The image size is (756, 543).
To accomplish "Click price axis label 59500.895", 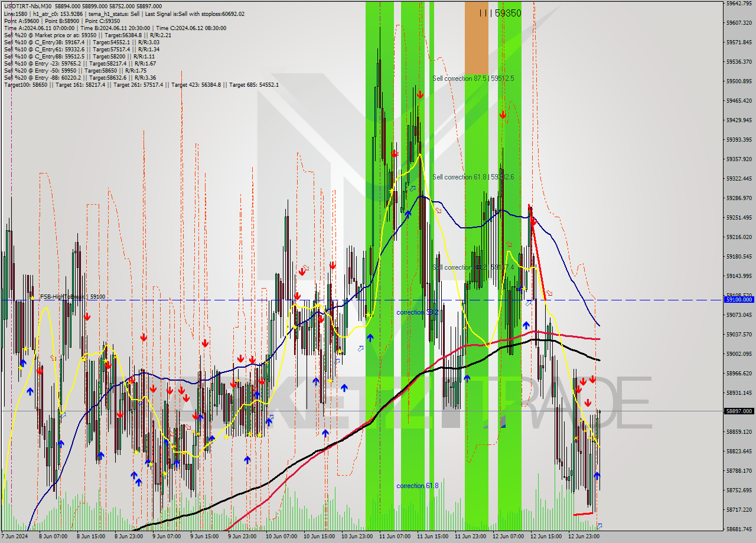I will 739,81.
